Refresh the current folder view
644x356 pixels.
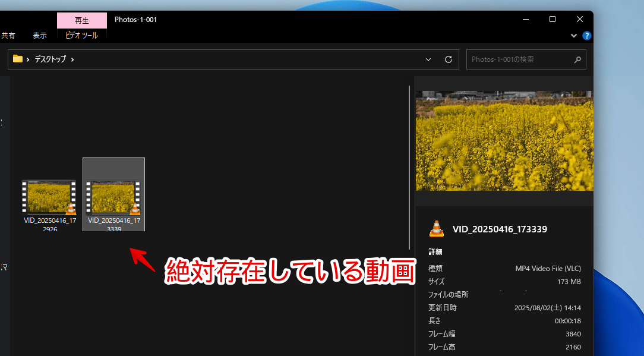click(x=449, y=59)
